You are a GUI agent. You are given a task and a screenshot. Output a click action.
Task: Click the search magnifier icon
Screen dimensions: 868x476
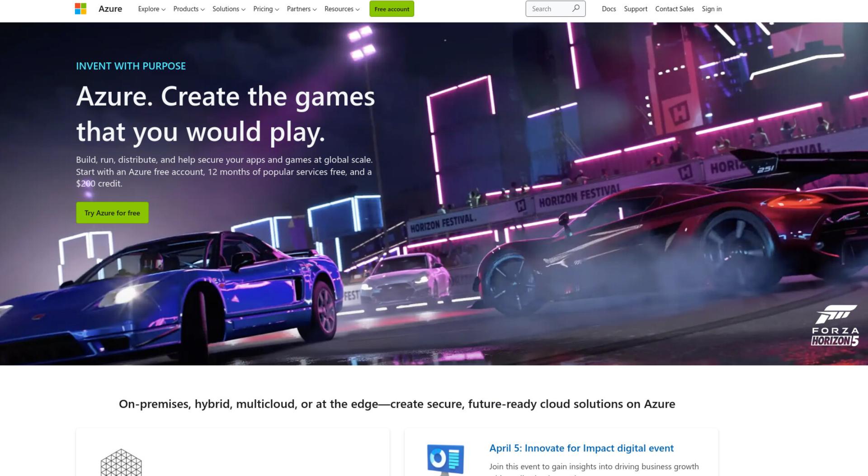click(x=576, y=9)
